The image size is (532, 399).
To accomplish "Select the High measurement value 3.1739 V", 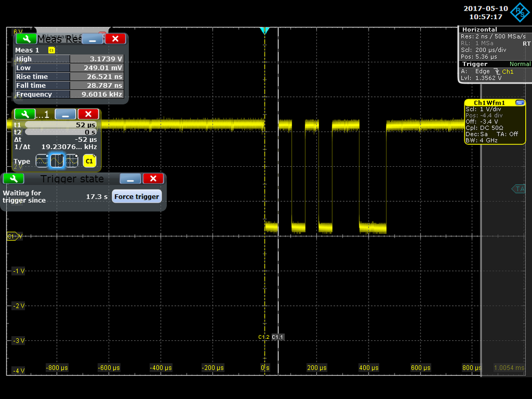I will tap(97, 59).
